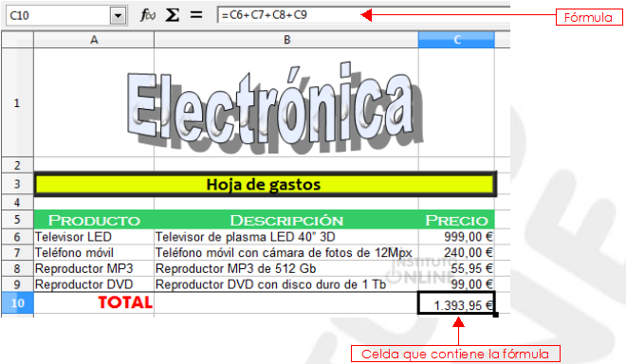The width and height of the screenshot is (626, 364).
Task: Select column A header
Action: click(94, 40)
